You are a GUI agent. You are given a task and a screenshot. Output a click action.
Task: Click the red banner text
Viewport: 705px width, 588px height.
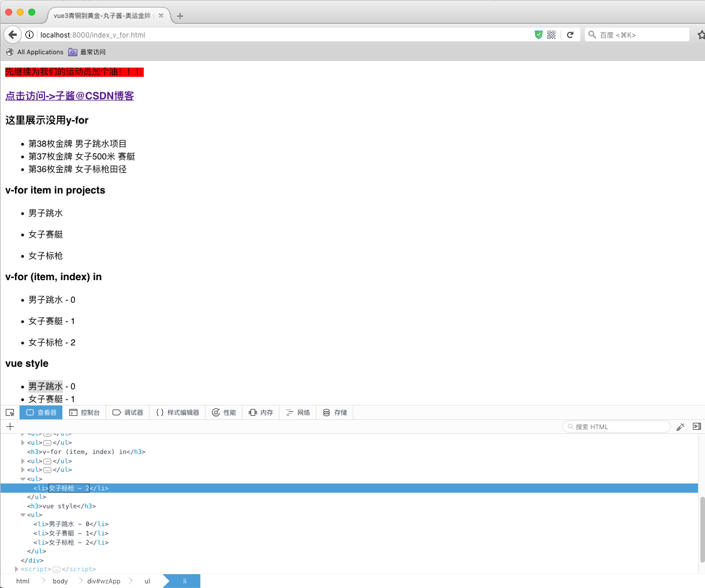click(74, 72)
